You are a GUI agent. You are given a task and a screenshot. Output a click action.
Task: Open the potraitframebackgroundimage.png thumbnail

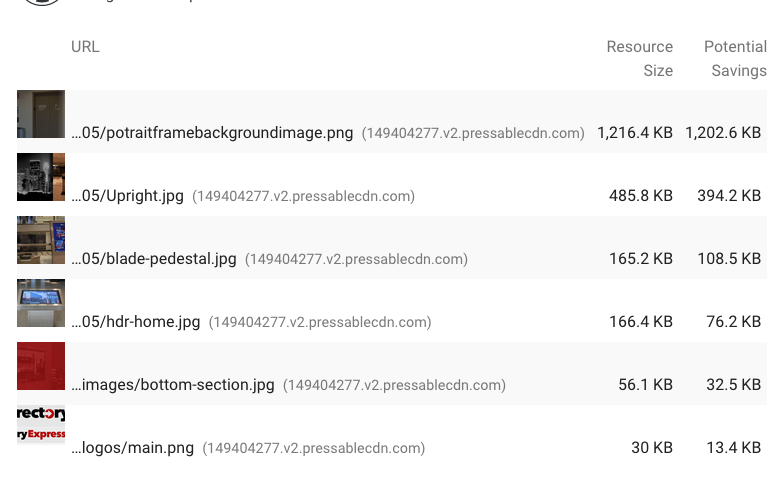41,114
